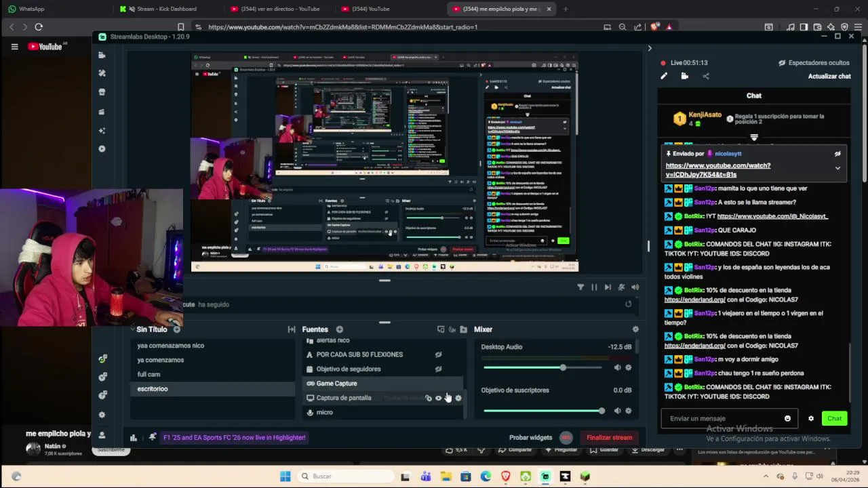Viewport: 868px width, 488px height.
Task: Collapse the chat leaderboard arrow
Action: pos(754,138)
